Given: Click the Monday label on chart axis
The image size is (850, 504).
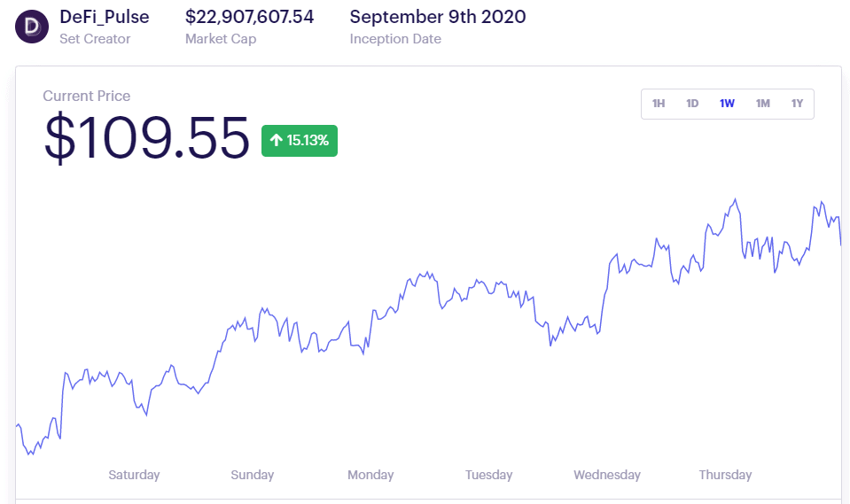Looking at the screenshot, I should point(370,475).
